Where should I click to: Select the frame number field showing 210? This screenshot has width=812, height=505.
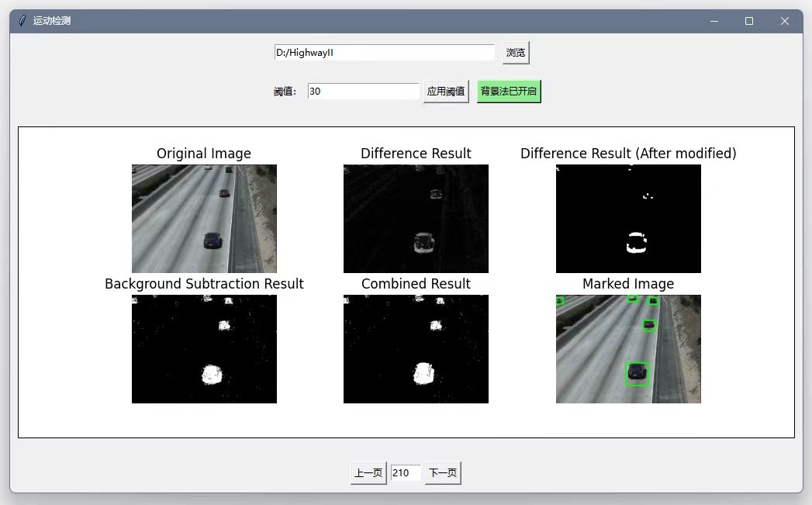point(405,473)
